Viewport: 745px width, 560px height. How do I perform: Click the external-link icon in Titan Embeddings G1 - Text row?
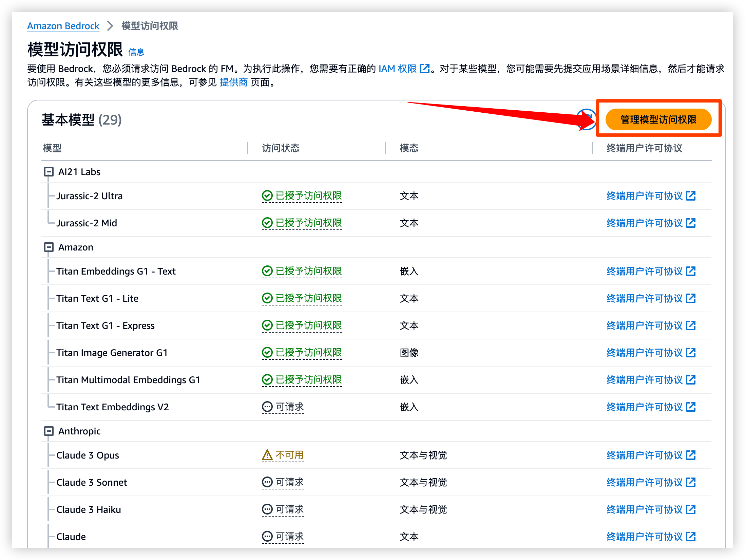coord(691,271)
